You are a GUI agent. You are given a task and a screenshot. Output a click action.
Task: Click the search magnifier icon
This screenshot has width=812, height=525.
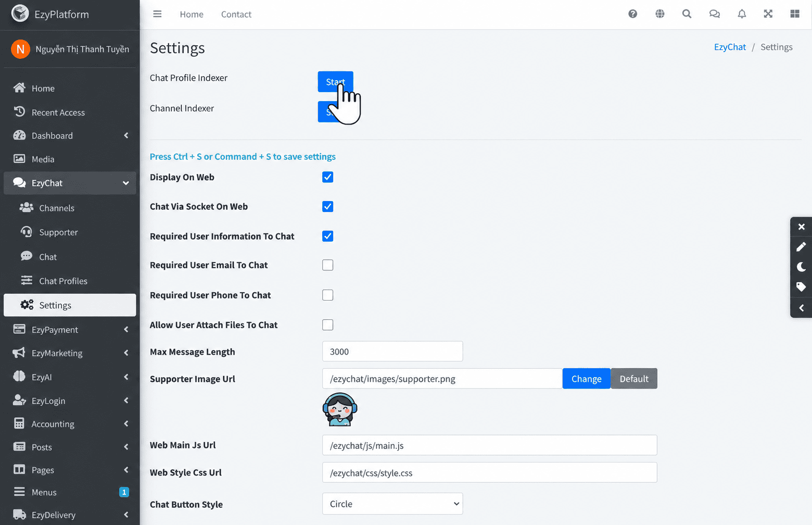(687, 14)
